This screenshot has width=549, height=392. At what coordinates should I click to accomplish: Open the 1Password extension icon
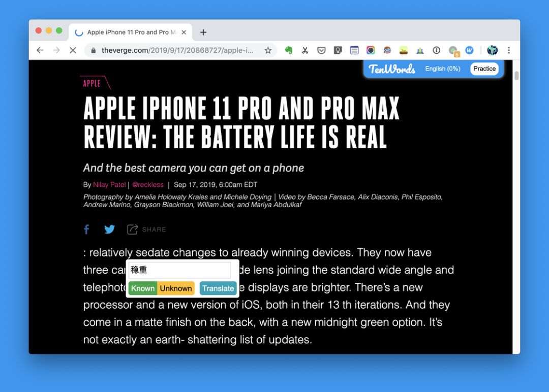(436, 50)
